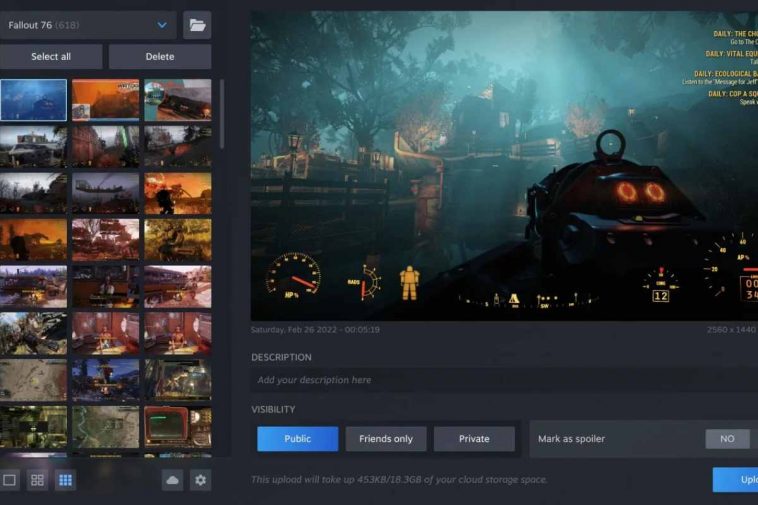Open screenshot settings gear
The height and width of the screenshot is (505, 758).
[201, 480]
